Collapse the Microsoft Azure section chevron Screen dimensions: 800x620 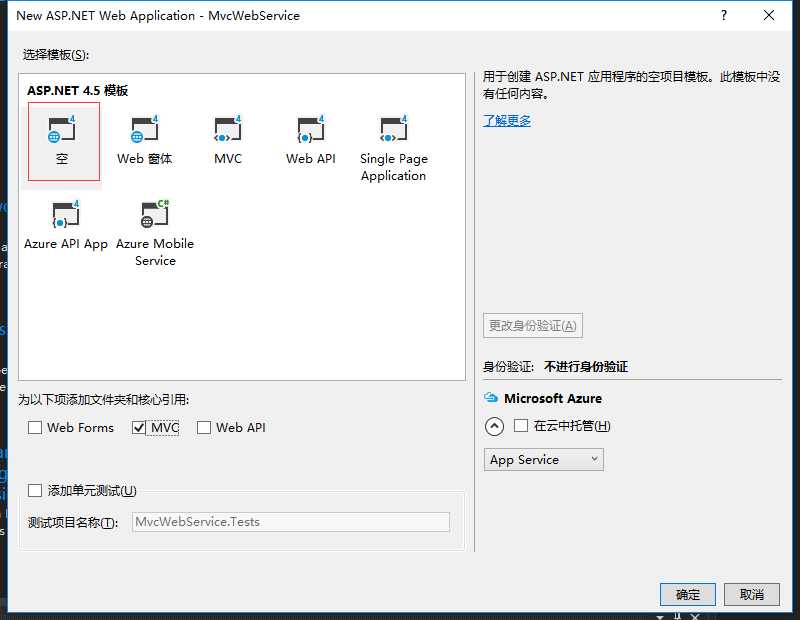point(494,426)
